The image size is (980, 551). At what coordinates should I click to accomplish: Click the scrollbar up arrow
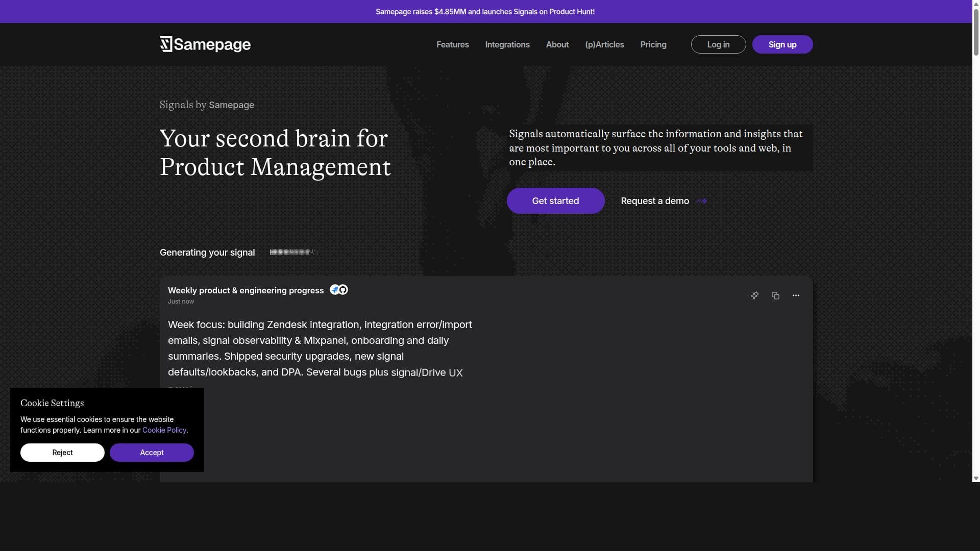click(976, 3)
